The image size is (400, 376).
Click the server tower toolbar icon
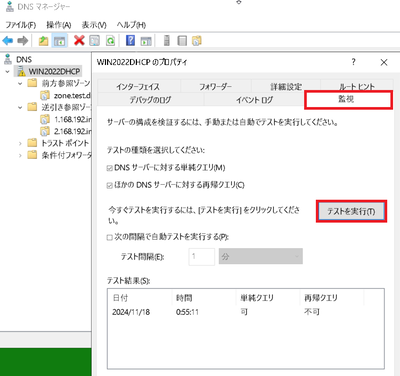167,41
